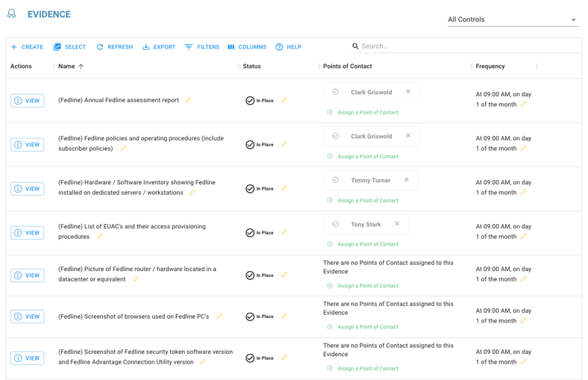The height and width of the screenshot is (380, 588).
Task: Open the All Controls dropdown
Action: [x=512, y=19]
